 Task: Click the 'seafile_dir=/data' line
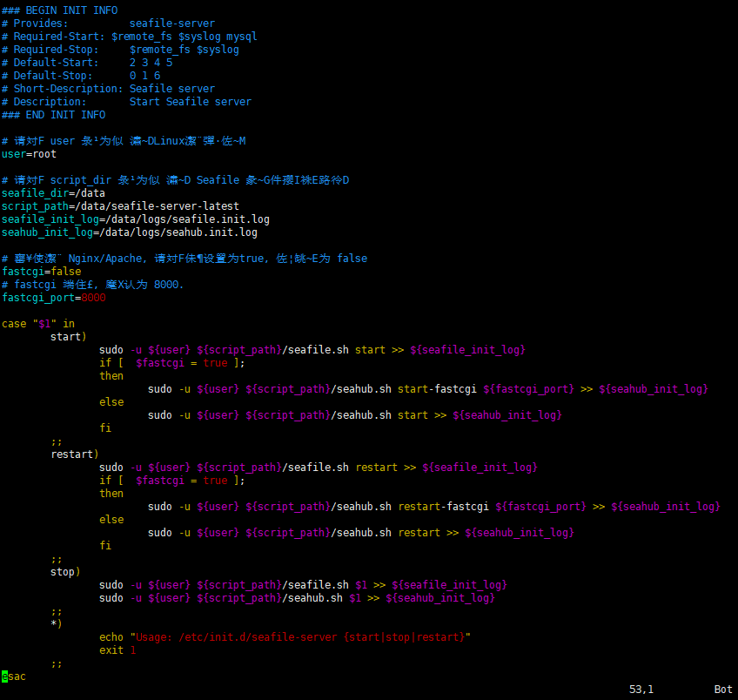(53, 193)
